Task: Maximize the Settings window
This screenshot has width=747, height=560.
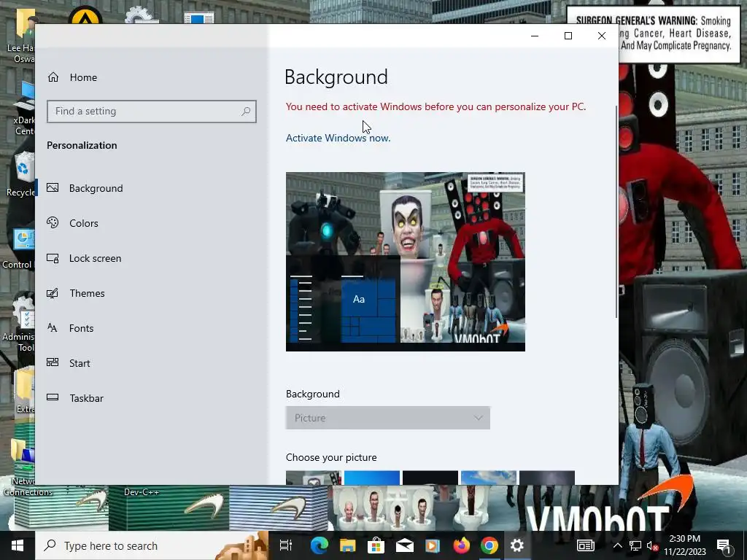Action: point(568,36)
